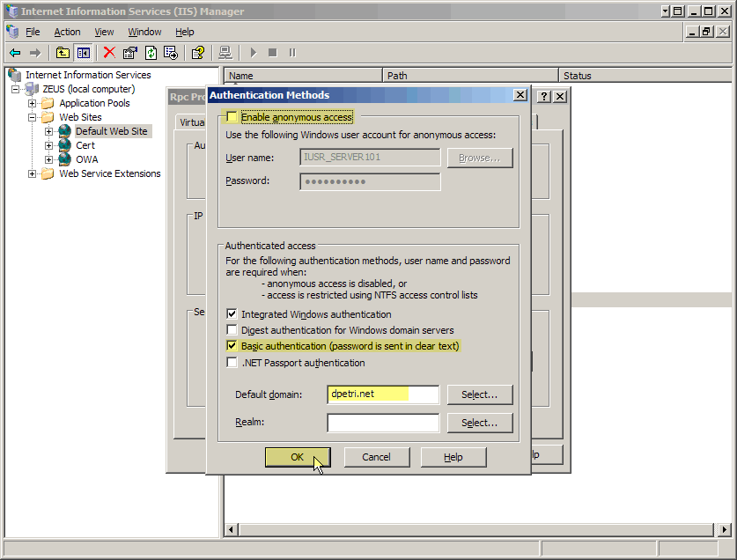Expand the Application Pools tree node
737x560 pixels.
pyautogui.click(x=33, y=103)
